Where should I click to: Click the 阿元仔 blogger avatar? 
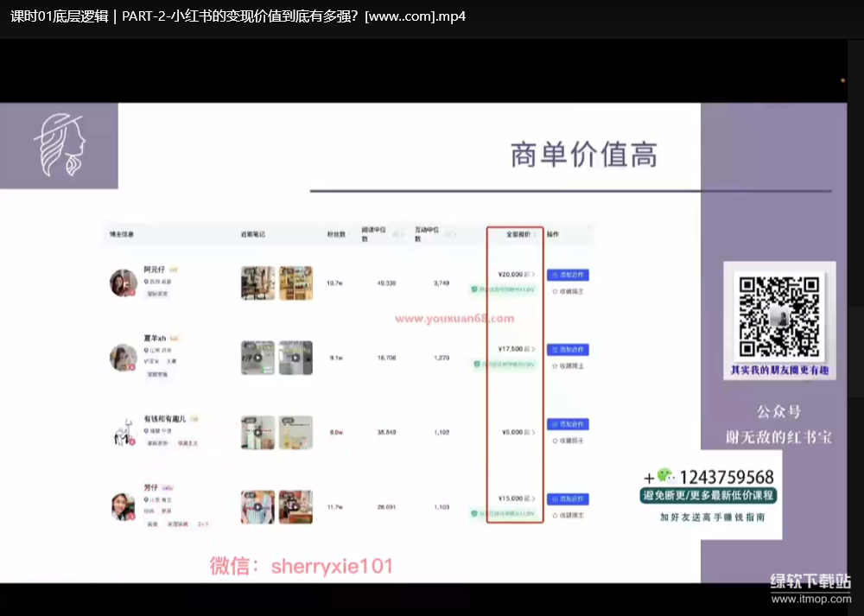pyautogui.click(x=123, y=283)
